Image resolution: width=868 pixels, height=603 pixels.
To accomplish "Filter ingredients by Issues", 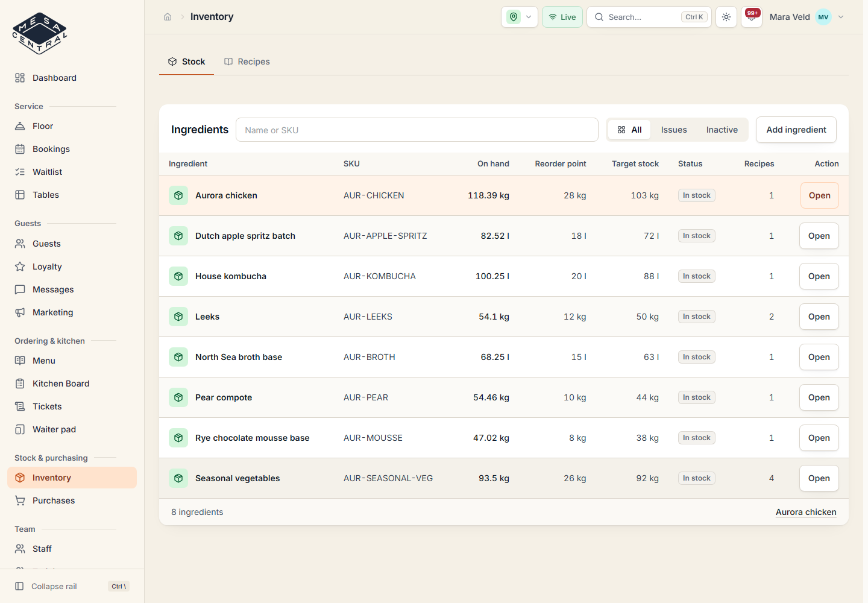I will 674,130.
